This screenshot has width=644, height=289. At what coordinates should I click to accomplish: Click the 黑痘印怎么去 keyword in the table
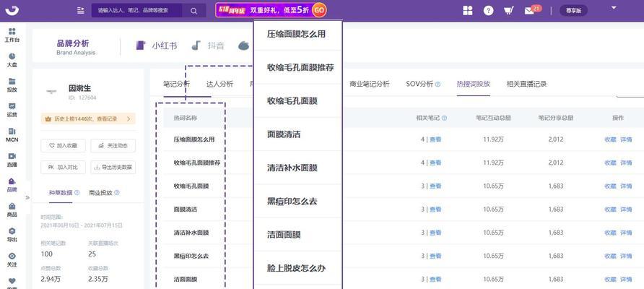(191, 256)
